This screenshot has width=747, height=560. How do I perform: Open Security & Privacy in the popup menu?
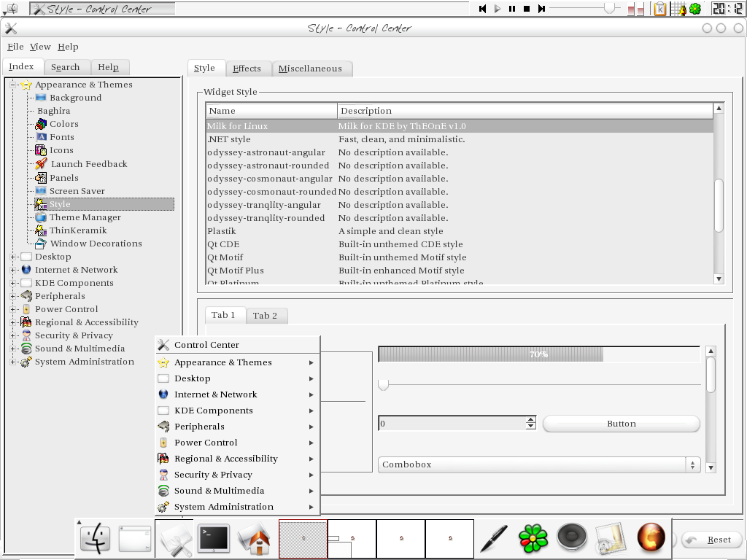click(x=239, y=475)
